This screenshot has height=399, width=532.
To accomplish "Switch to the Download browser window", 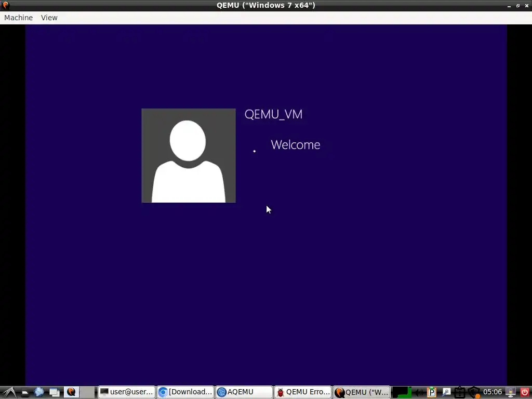I will pos(186,392).
